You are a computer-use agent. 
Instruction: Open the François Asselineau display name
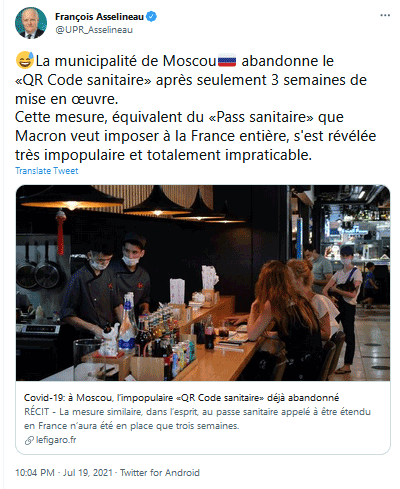(99, 16)
